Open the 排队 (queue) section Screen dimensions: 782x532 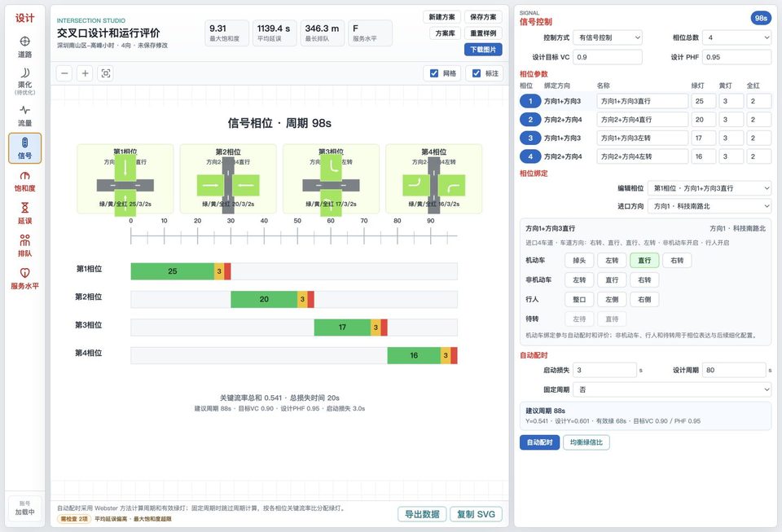(x=24, y=246)
